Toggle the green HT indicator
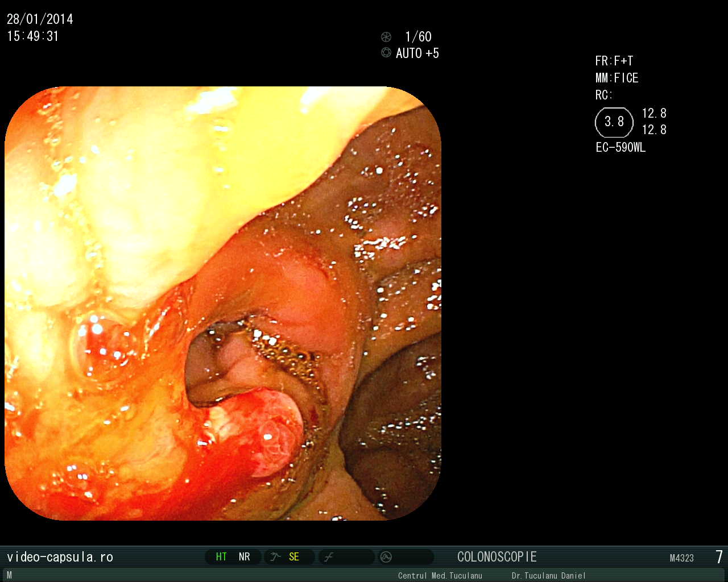Screen dimensions: 728x582 [221, 557]
